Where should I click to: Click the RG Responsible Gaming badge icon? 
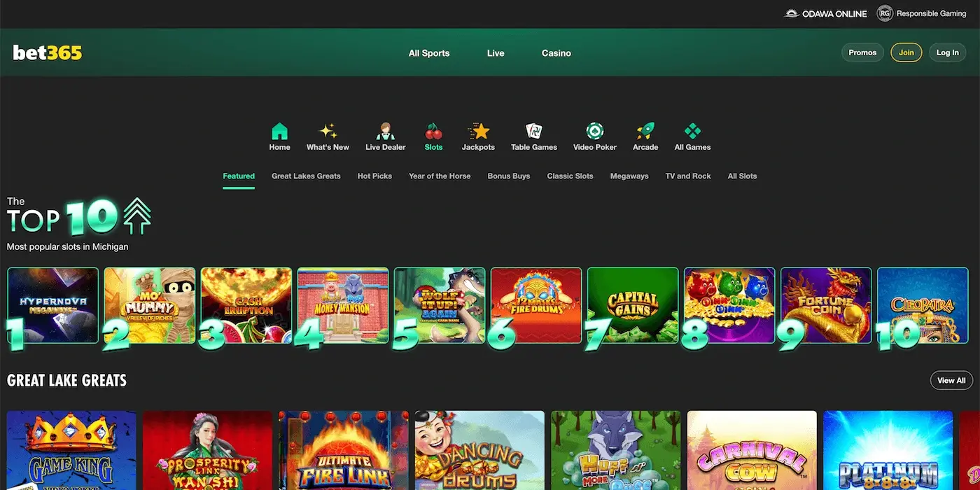tap(885, 13)
